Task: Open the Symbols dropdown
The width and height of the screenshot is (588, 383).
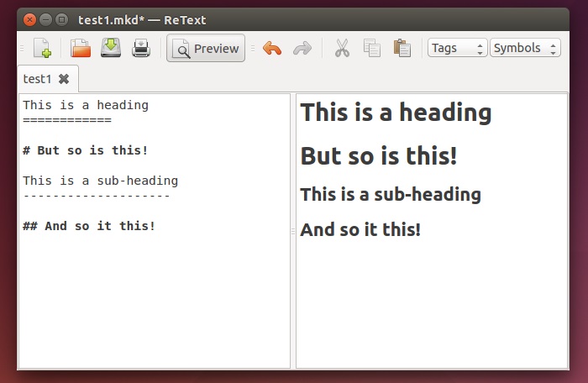Action: coord(525,48)
